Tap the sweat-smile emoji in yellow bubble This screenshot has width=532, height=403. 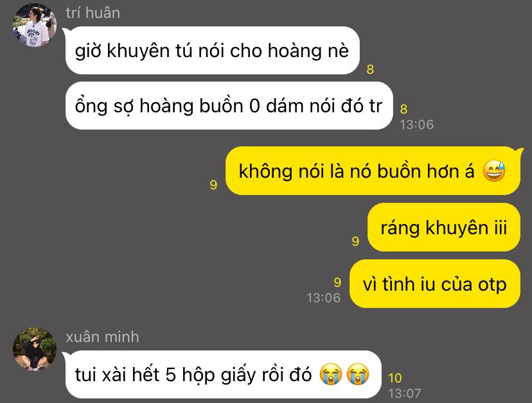(494, 171)
